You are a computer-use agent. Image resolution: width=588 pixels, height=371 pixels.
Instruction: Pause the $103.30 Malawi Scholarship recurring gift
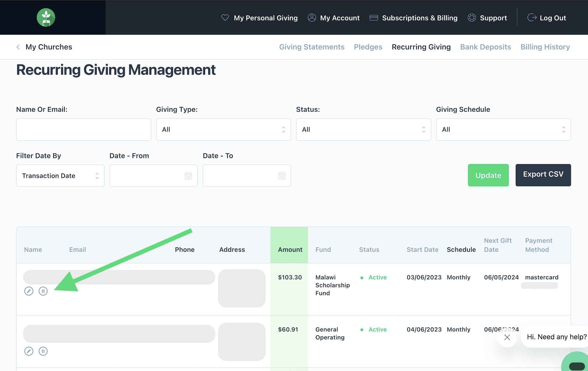pyautogui.click(x=43, y=291)
